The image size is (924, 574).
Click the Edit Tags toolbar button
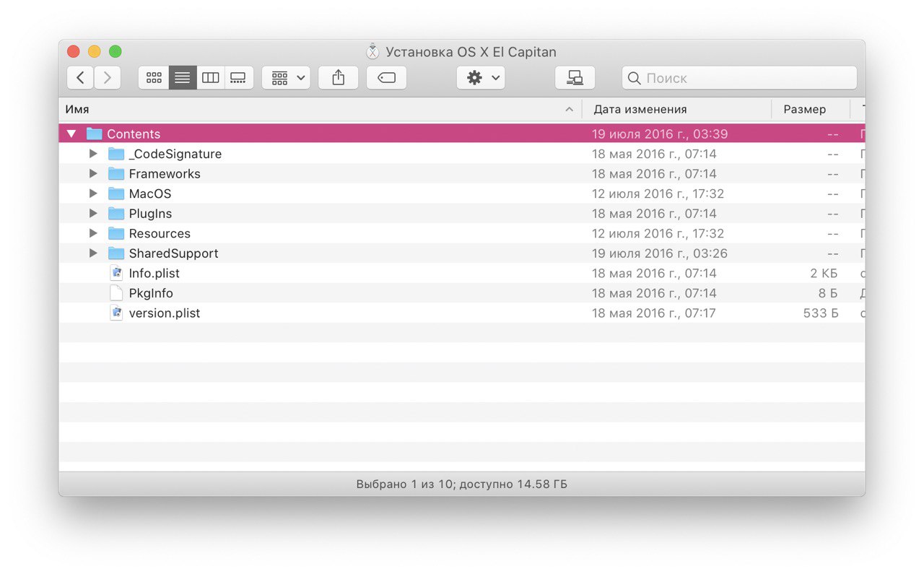tap(386, 78)
